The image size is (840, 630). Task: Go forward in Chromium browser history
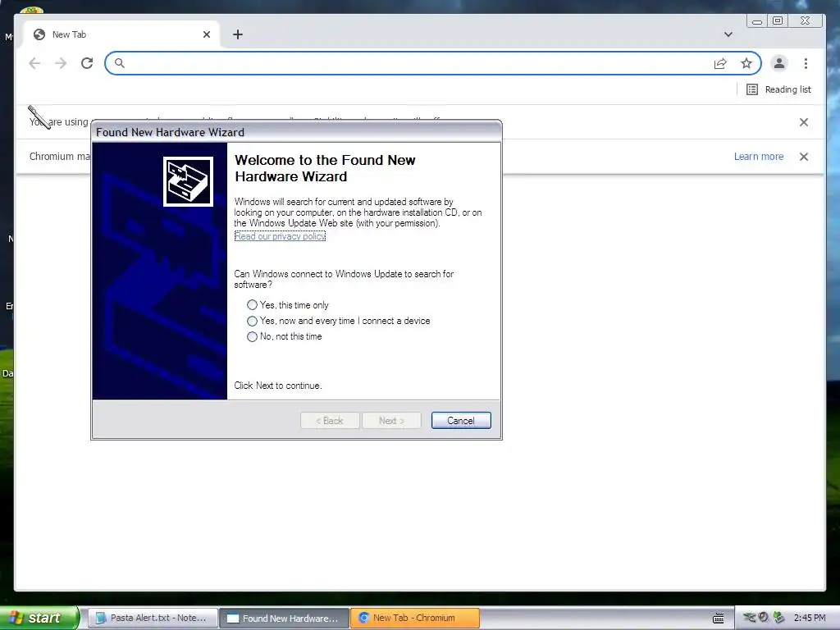coord(61,63)
